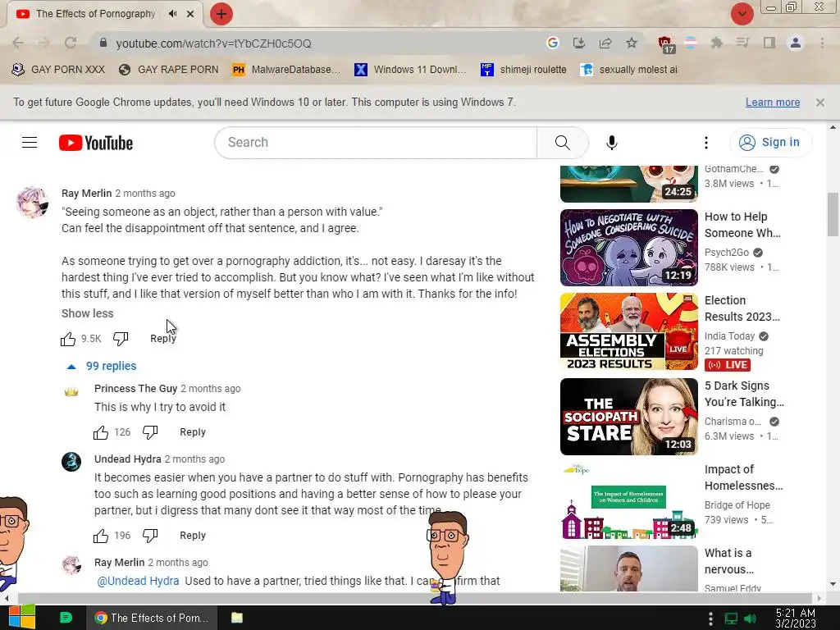Open Chrome profile avatar icon
Image resolution: width=840 pixels, height=630 pixels.
pos(796,43)
